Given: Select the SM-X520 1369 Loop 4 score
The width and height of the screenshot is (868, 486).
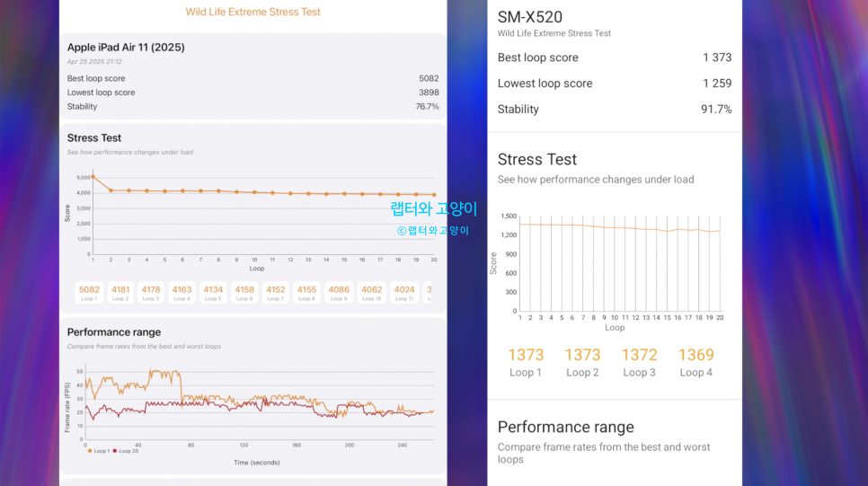Looking at the screenshot, I should click(695, 363).
